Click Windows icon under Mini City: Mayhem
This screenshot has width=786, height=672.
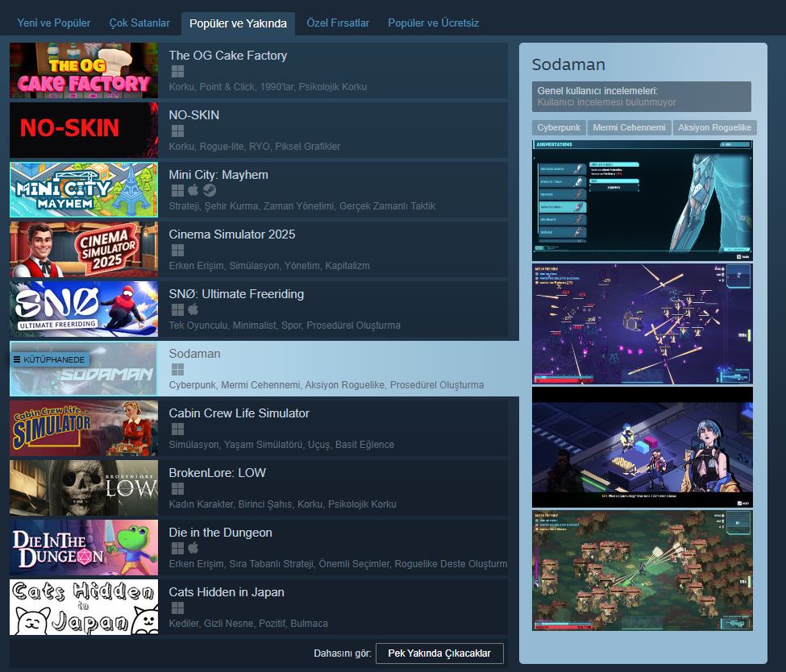pos(177,190)
